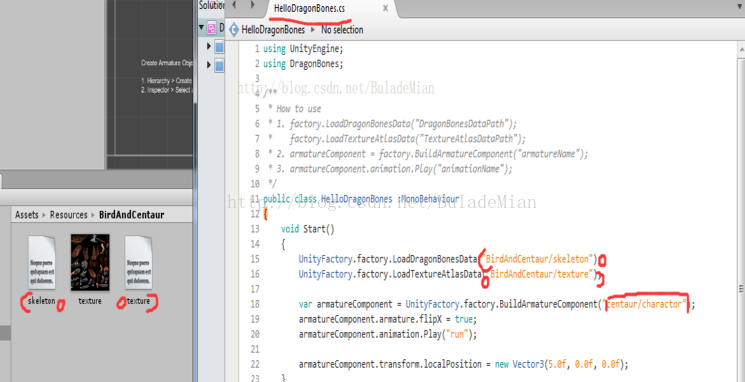The image size is (745, 382).
Task: Click the flipX = true code line
Action: pos(388,319)
